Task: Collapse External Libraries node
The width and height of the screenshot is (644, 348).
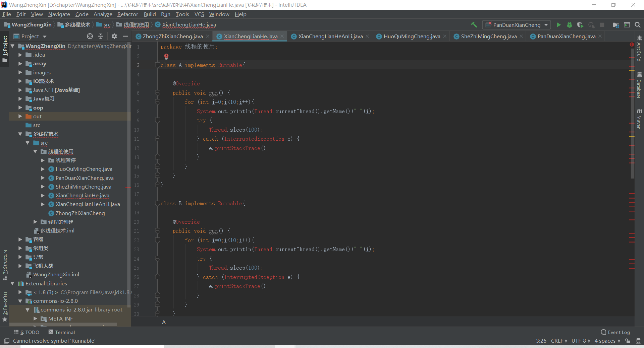Action: (12, 283)
